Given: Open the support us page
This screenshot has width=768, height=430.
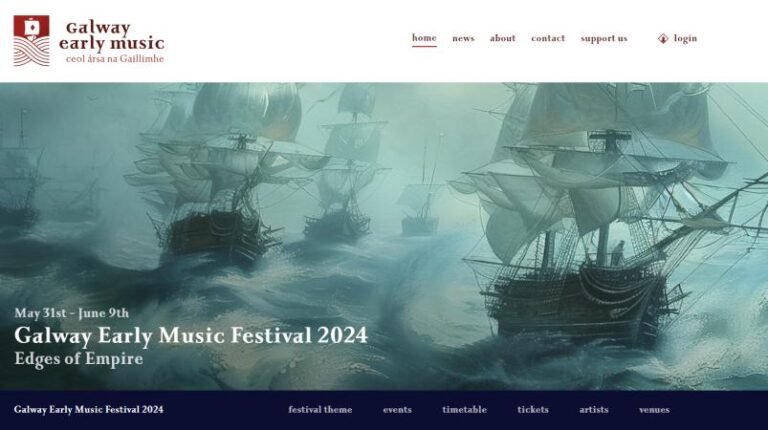Looking at the screenshot, I should [604, 38].
